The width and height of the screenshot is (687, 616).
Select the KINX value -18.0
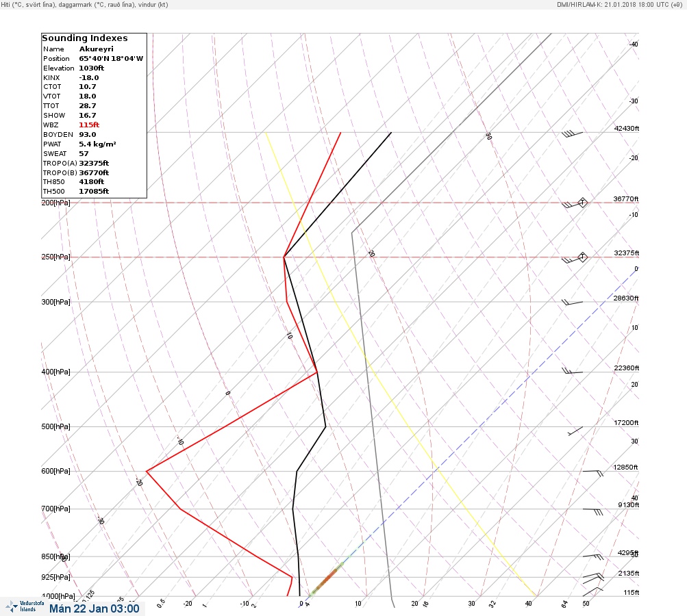tap(89, 78)
